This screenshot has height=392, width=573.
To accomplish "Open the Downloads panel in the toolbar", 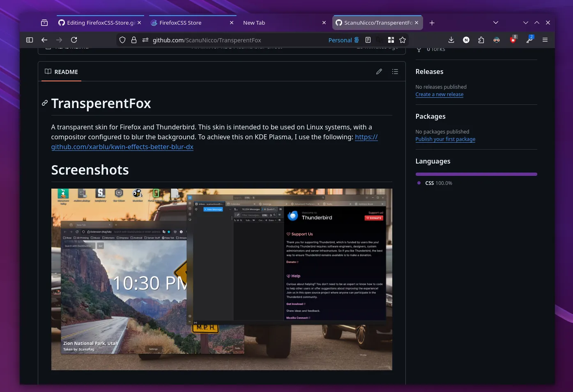I will [451, 40].
